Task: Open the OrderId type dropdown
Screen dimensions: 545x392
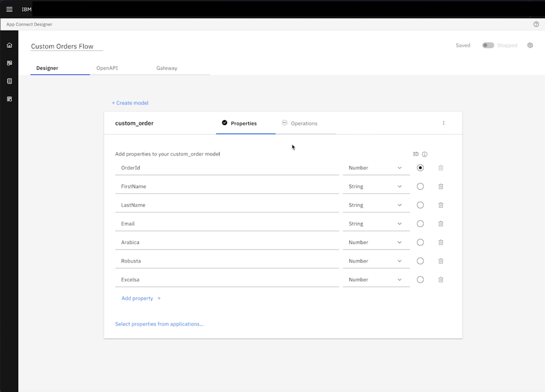Action: tap(376, 168)
